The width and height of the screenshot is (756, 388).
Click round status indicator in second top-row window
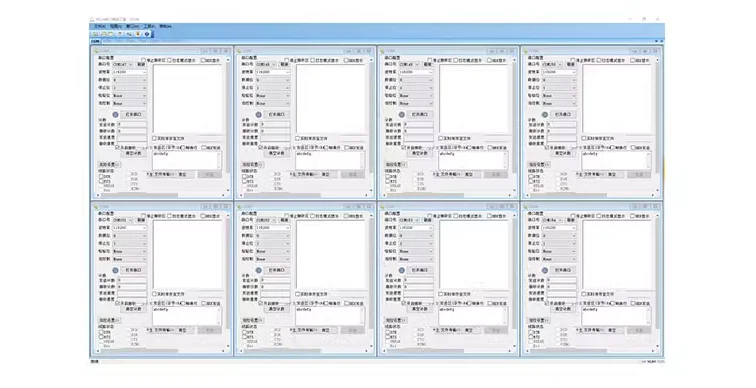(258, 114)
